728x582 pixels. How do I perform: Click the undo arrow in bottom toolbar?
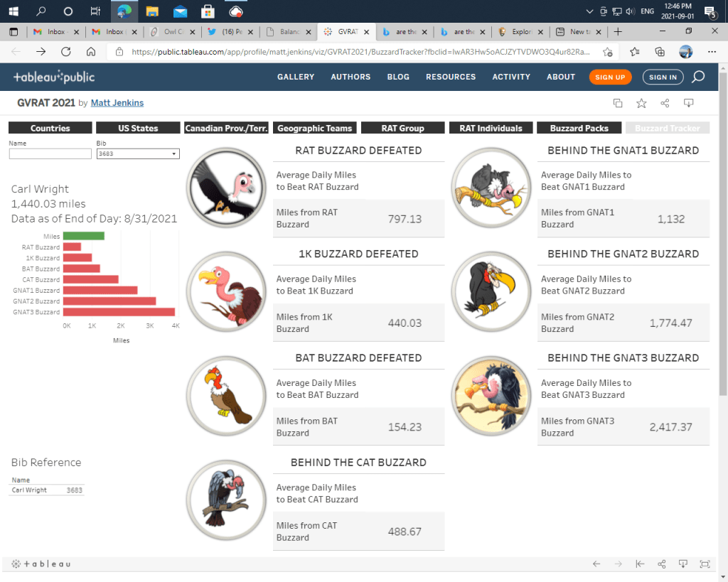tap(596, 564)
